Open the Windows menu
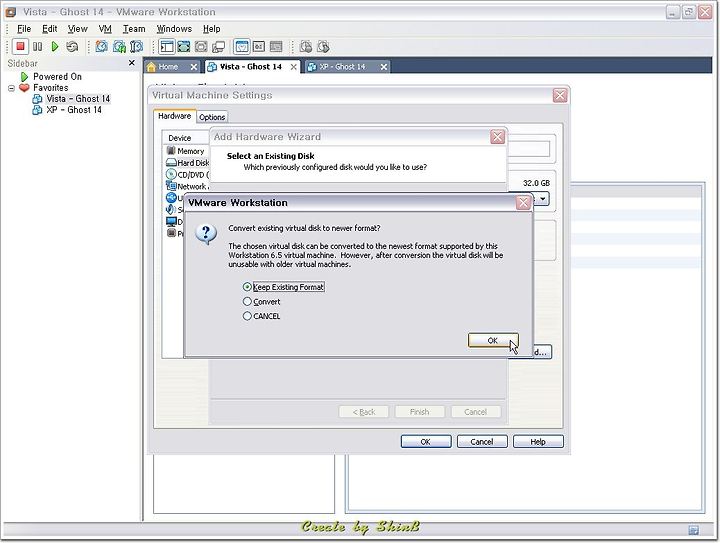The height and width of the screenshot is (543, 720). (x=174, y=29)
